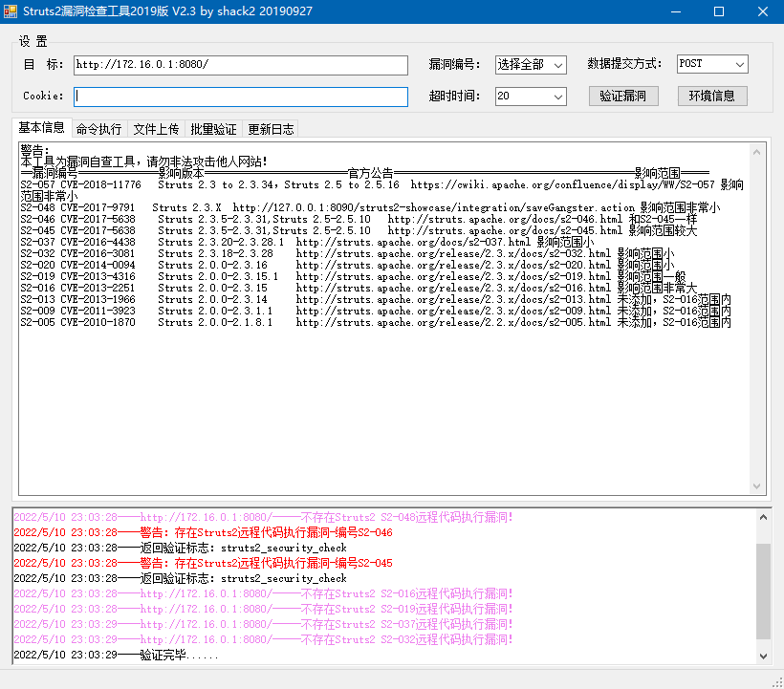Image resolution: width=784 pixels, height=689 pixels.
Task: Click log line about S2-016 not existing
Action: pyautogui.click(x=264, y=594)
